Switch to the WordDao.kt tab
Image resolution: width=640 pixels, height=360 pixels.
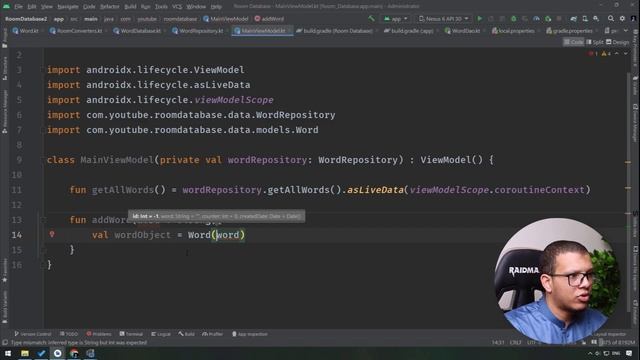tap(462, 31)
